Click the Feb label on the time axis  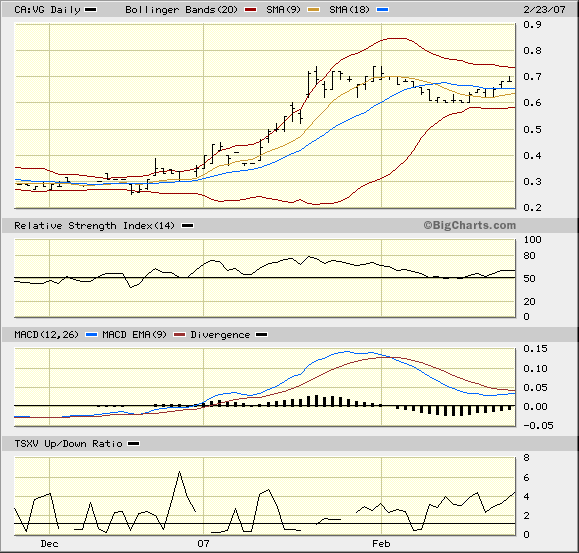coord(381,544)
